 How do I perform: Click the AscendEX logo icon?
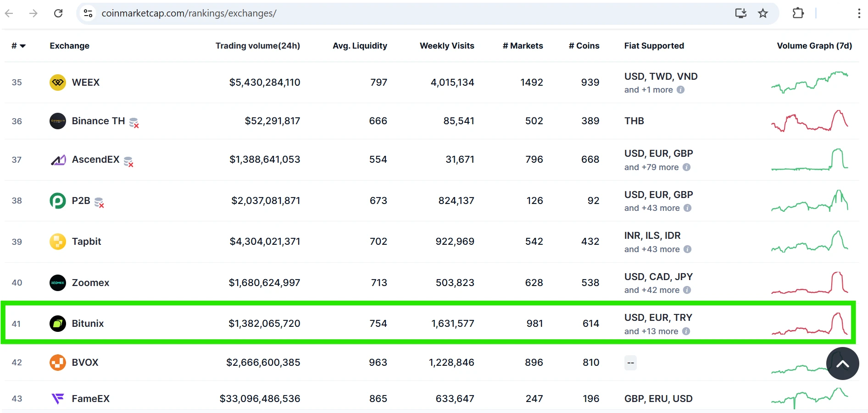click(58, 160)
